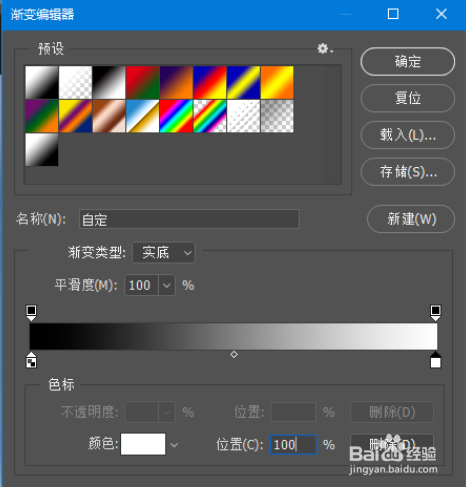Screen dimensions: 466x487
Task: Click the gradient preview bar
Action: 233,336
